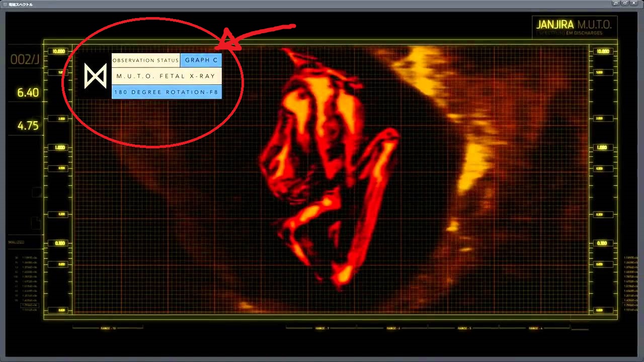
Task: Select the GRAPH C label
Action: (201, 60)
